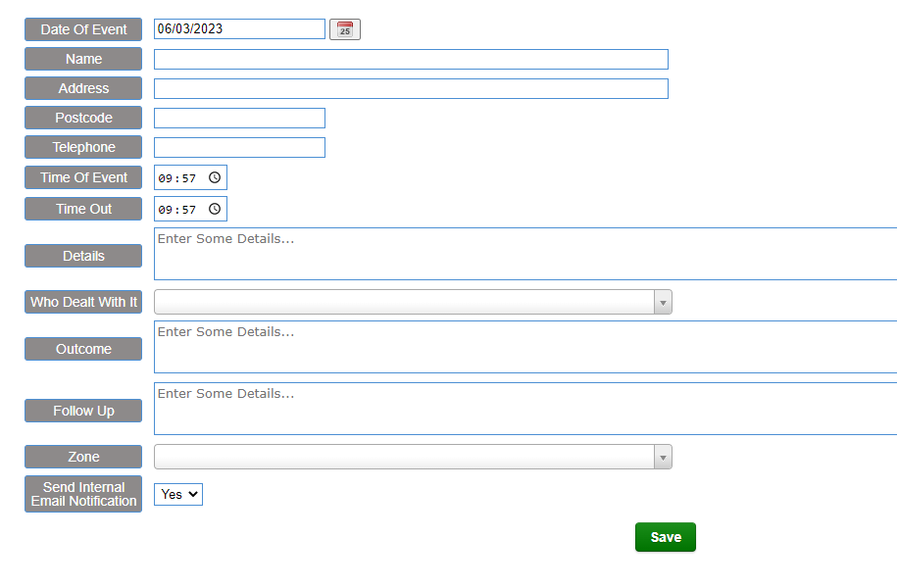Select the Postcode input box
This screenshot has height=588, width=897.
click(239, 119)
